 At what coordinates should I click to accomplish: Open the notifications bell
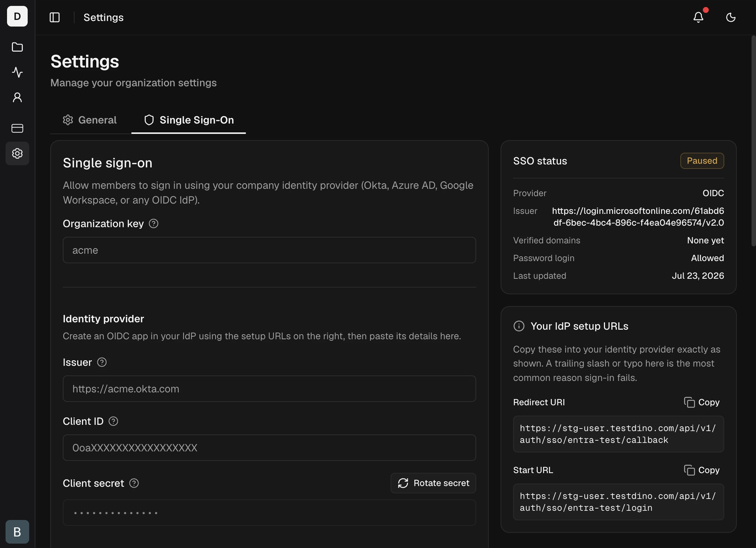click(698, 17)
